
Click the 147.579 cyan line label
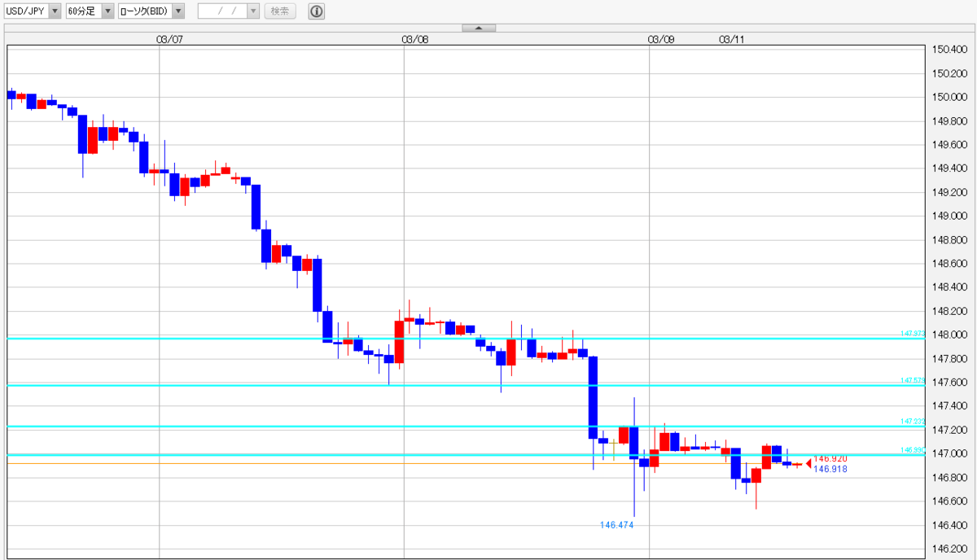point(913,380)
